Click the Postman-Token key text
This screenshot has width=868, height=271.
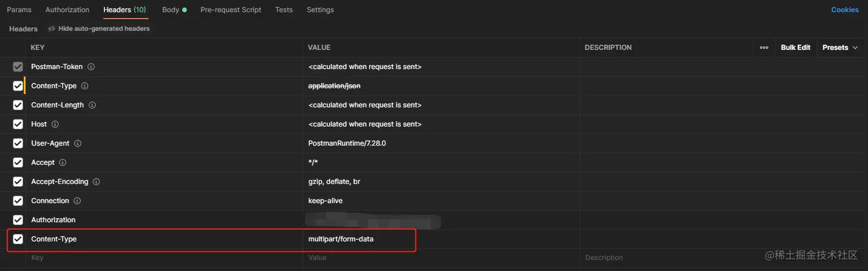(57, 67)
